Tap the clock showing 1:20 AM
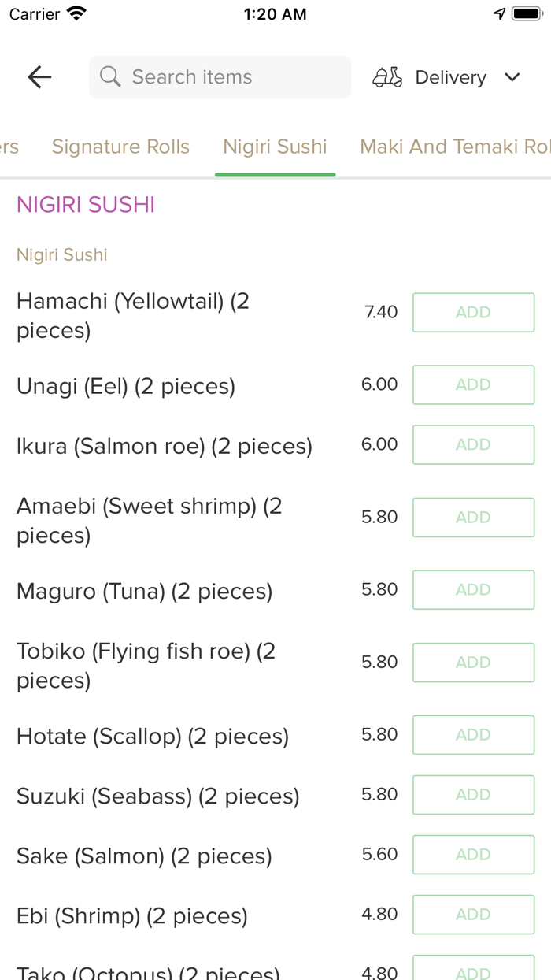 pos(275,13)
